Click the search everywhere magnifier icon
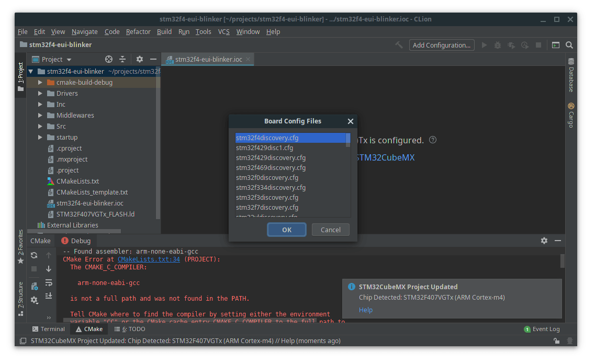Image resolution: width=595 pixels, height=364 pixels. (x=569, y=45)
